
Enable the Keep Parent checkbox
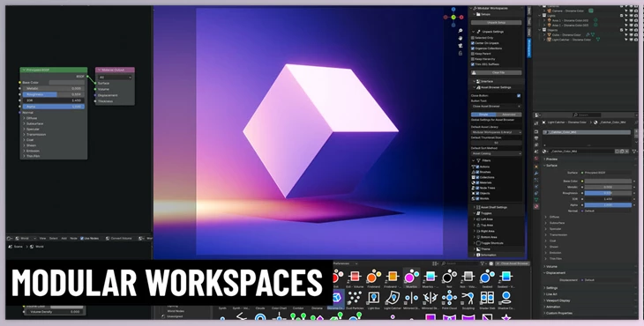pos(473,54)
